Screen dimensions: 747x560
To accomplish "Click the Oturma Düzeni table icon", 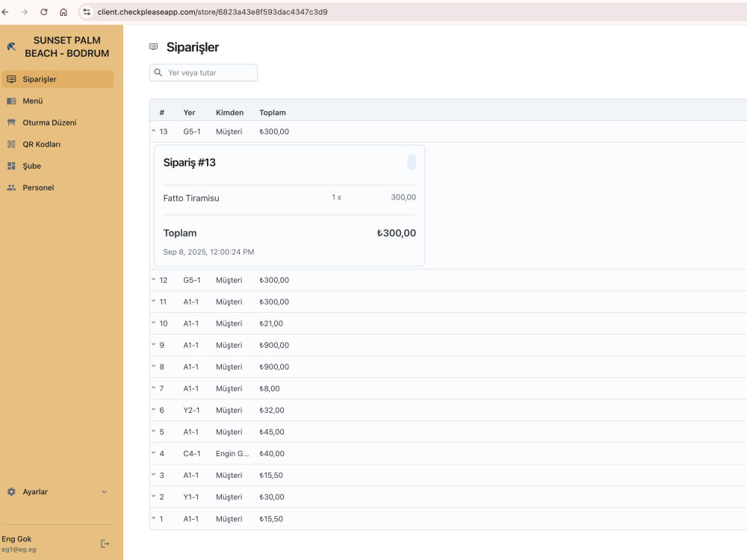I will 11,122.
